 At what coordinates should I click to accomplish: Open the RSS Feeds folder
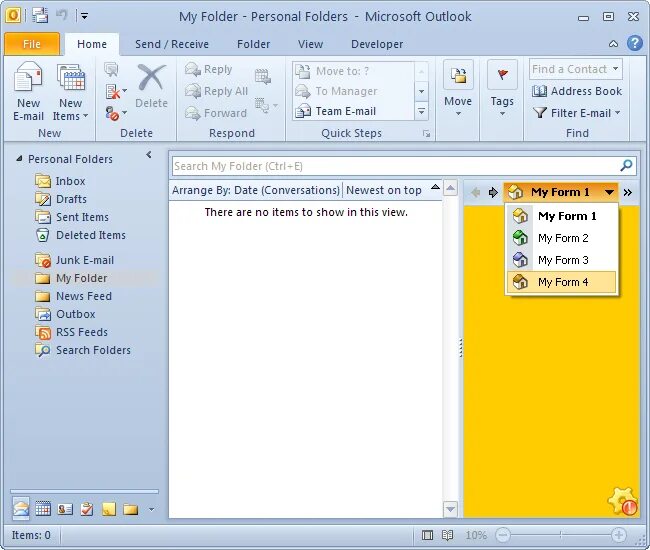coord(71,332)
